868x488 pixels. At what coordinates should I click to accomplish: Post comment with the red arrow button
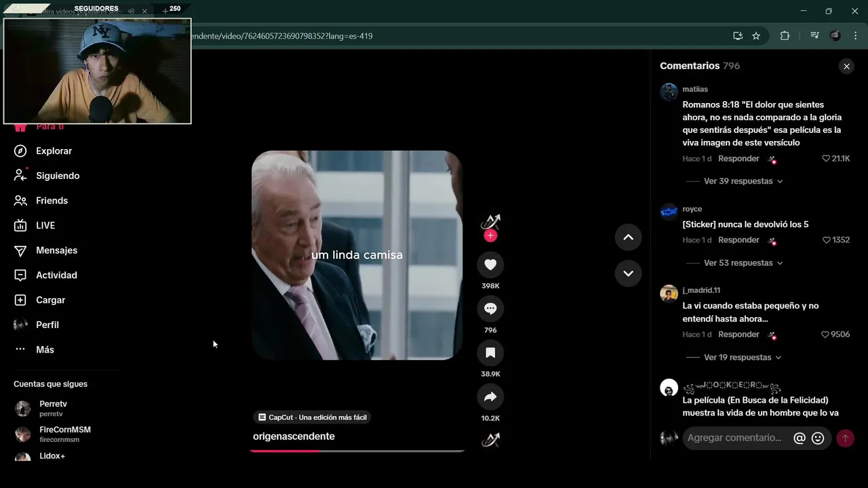(845, 439)
